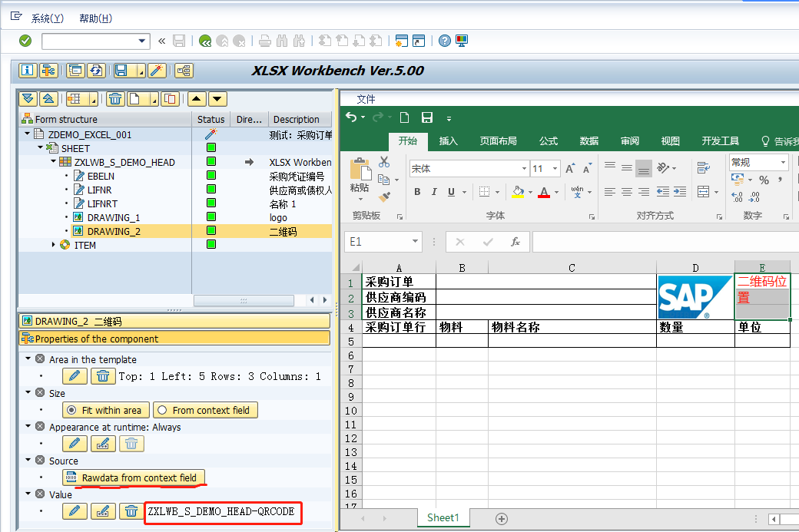
Task: Click the yellow fill color bucket
Action: (x=518, y=192)
